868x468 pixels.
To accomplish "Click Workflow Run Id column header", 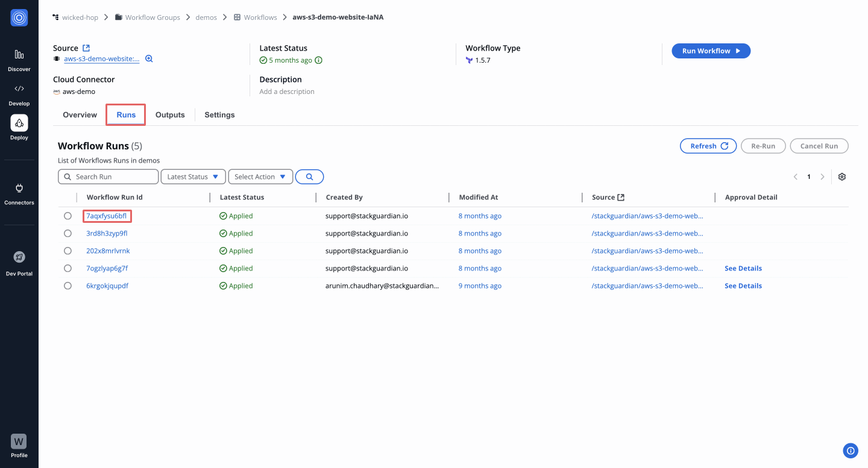I will 115,197.
